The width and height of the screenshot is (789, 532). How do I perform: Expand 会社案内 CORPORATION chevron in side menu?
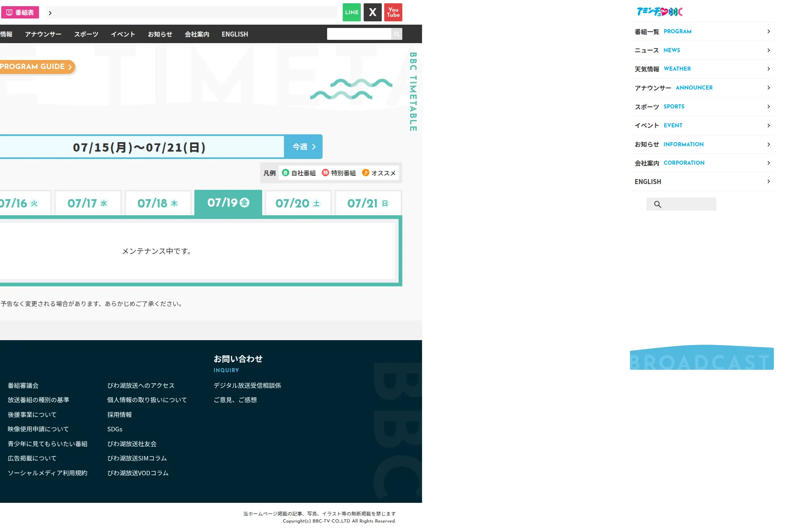[x=768, y=163]
